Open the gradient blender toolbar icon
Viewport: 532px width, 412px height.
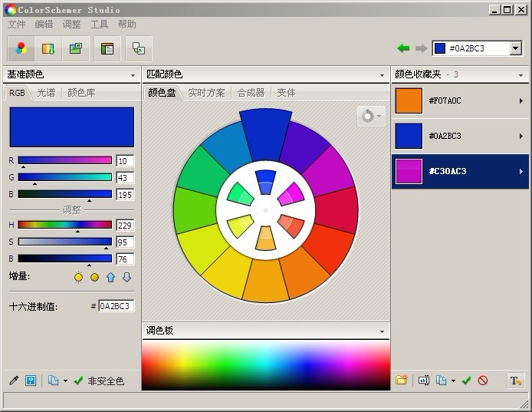(x=48, y=48)
